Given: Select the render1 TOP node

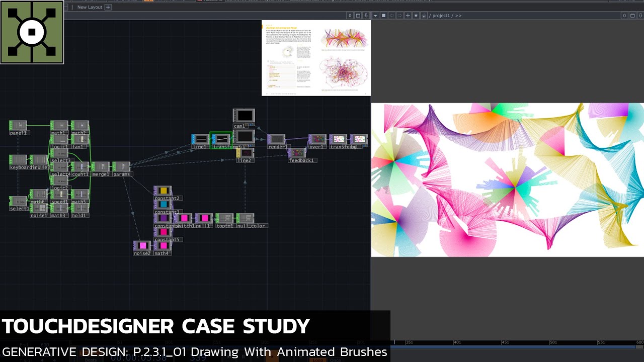Looking at the screenshot, I should pos(276,139).
